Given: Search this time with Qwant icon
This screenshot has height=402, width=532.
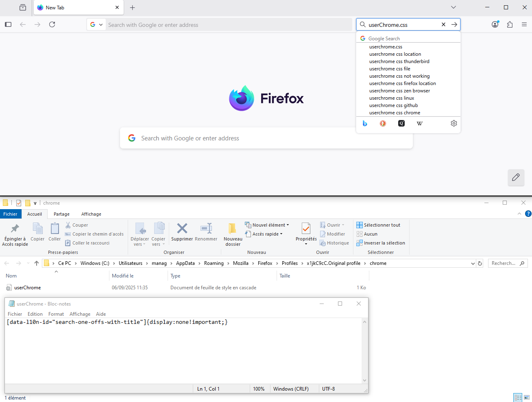Looking at the screenshot, I should (x=401, y=123).
